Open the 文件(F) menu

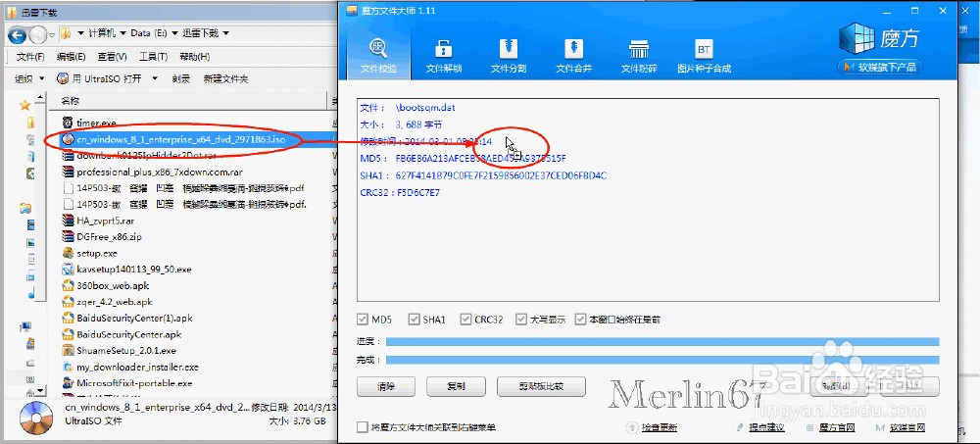coord(30,57)
